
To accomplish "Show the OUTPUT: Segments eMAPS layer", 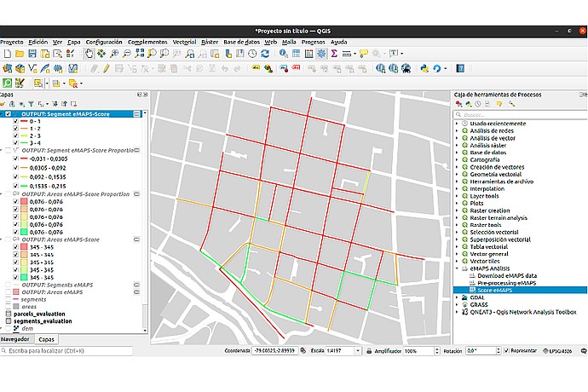I will 8,285.
